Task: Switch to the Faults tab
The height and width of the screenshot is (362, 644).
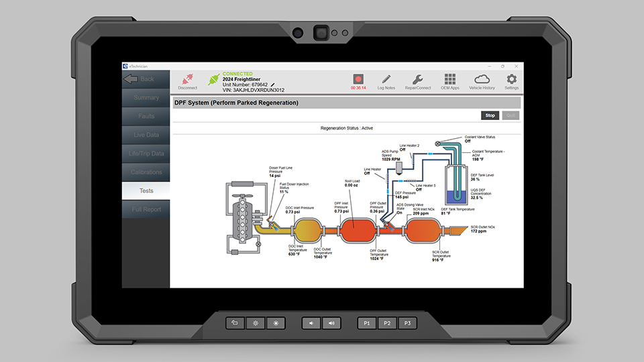Action: pos(146,116)
